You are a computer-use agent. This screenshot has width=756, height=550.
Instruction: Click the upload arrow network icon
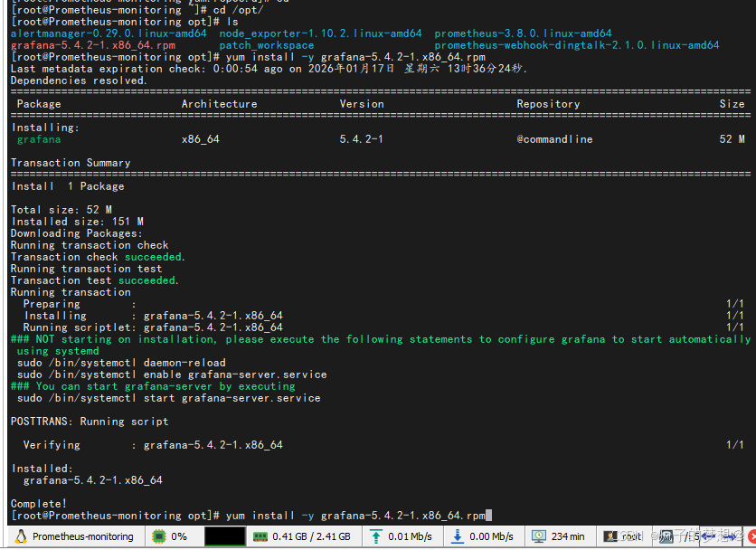tap(376, 536)
